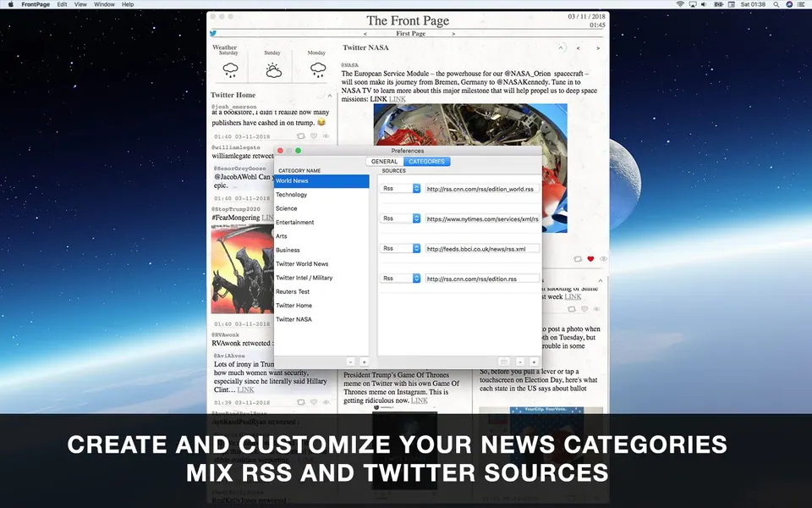Toggle eye icon on the josh_emerson tweet
Screen dimensions: 812x508
coord(326,136)
